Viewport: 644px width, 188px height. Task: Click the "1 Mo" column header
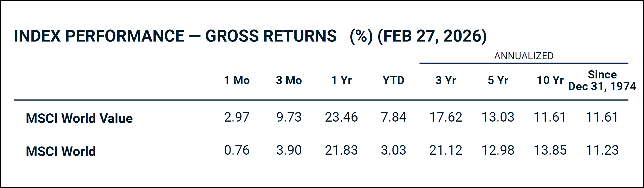(237, 80)
